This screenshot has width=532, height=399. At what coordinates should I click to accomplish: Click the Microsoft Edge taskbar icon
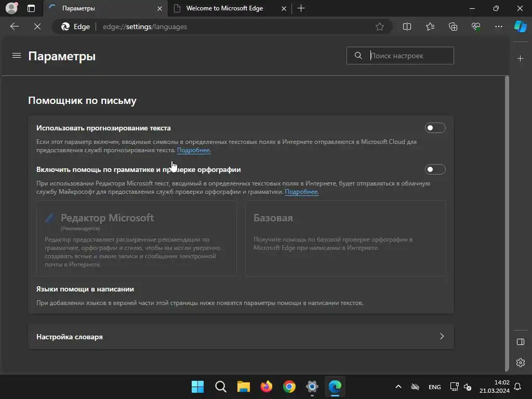coord(335,387)
